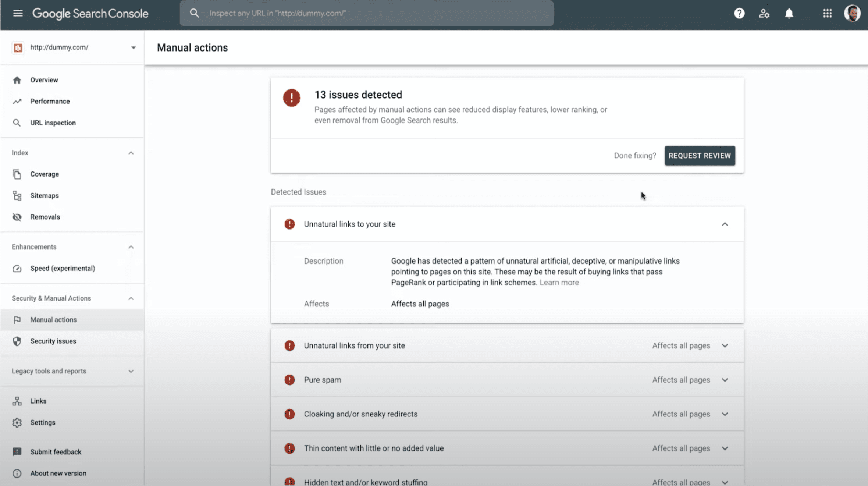Image resolution: width=868 pixels, height=486 pixels.
Task: Click "Affects all pages" in Pure spam row
Action: click(681, 380)
